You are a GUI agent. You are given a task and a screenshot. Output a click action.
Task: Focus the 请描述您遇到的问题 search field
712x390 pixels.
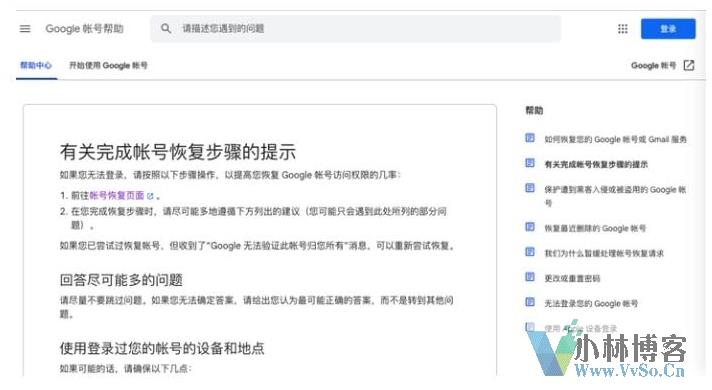(x=356, y=29)
